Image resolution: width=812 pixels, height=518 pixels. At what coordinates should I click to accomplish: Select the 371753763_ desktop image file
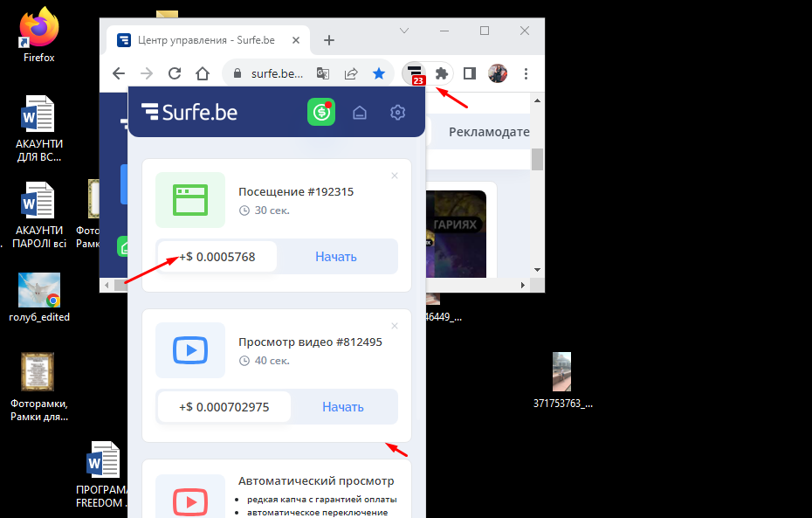(x=563, y=381)
